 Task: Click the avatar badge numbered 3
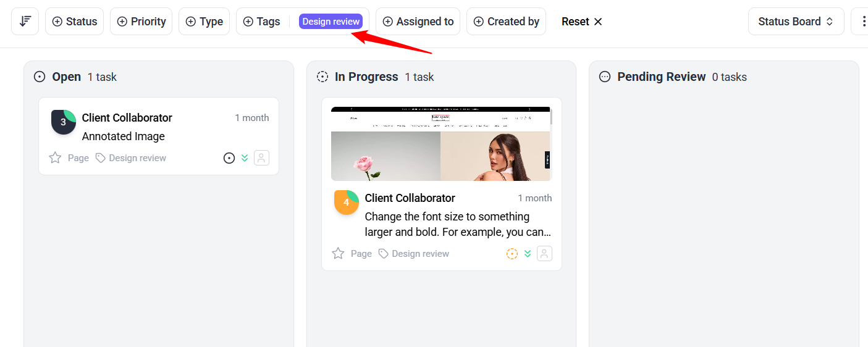click(63, 122)
